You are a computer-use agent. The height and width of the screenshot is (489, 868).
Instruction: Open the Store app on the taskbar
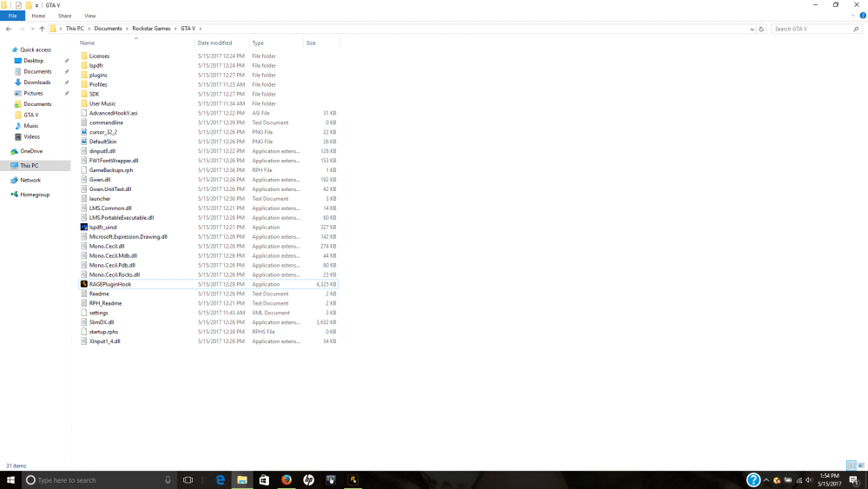(x=264, y=480)
